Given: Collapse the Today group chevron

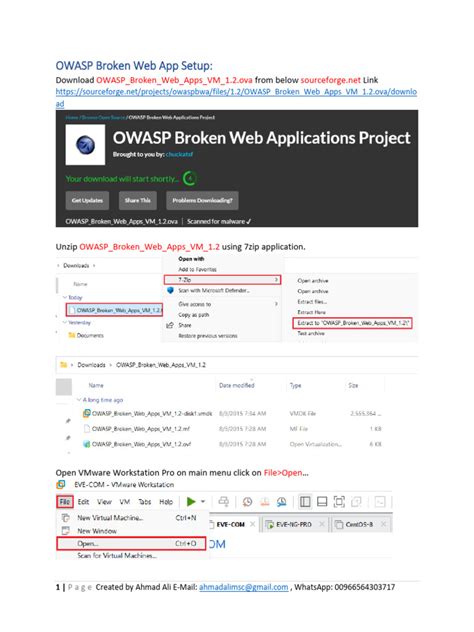Looking at the screenshot, I should click(x=65, y=297).
